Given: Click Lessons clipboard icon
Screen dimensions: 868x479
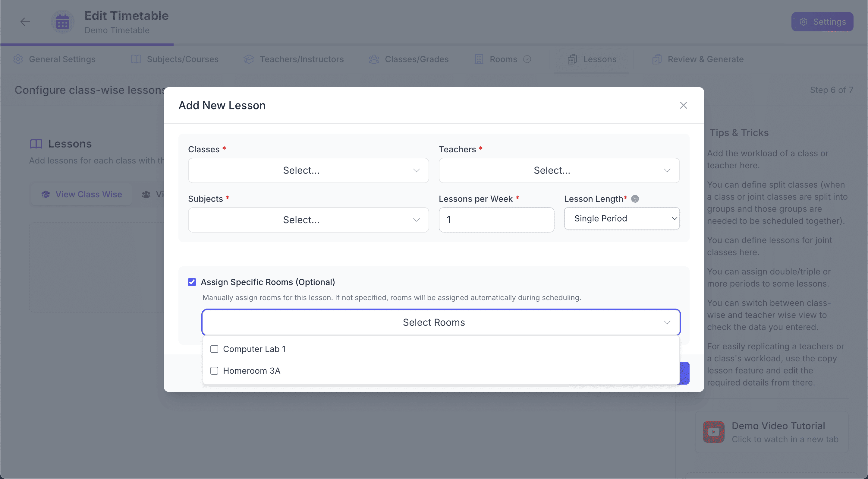Looking at the screenshot, I should pos(572,59).
